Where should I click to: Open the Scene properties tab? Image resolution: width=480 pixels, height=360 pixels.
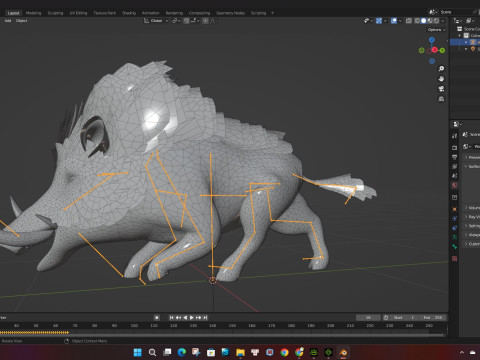454,175
